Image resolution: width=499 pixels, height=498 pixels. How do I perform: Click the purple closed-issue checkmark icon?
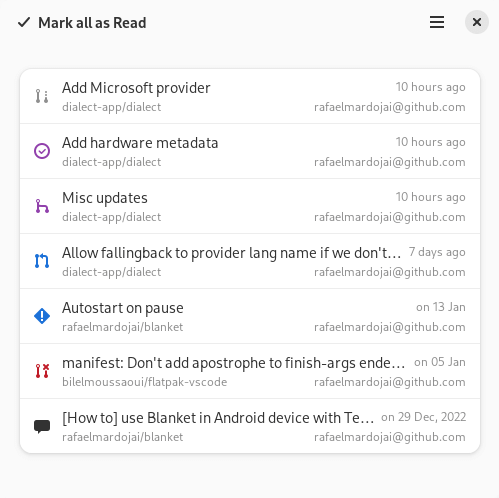coord(42,151)
